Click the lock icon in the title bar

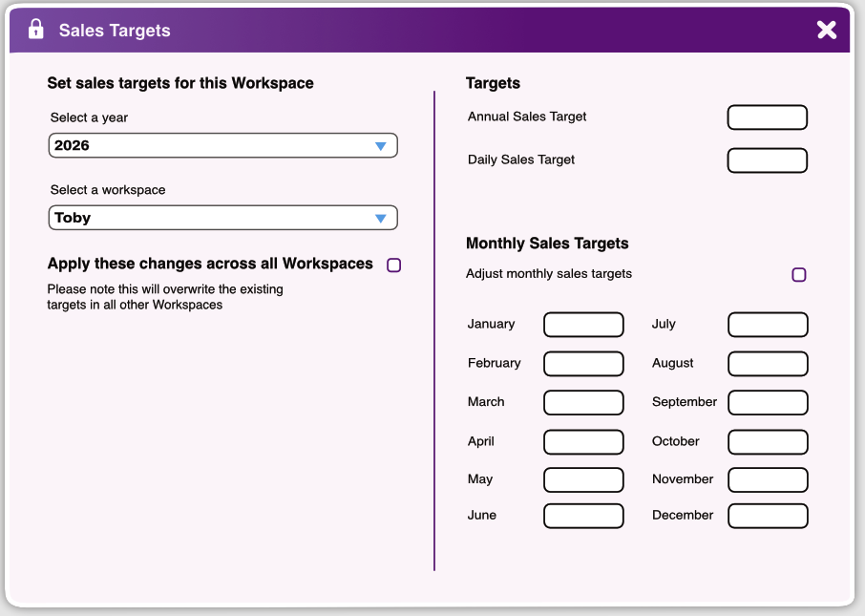tap(36, 30)
